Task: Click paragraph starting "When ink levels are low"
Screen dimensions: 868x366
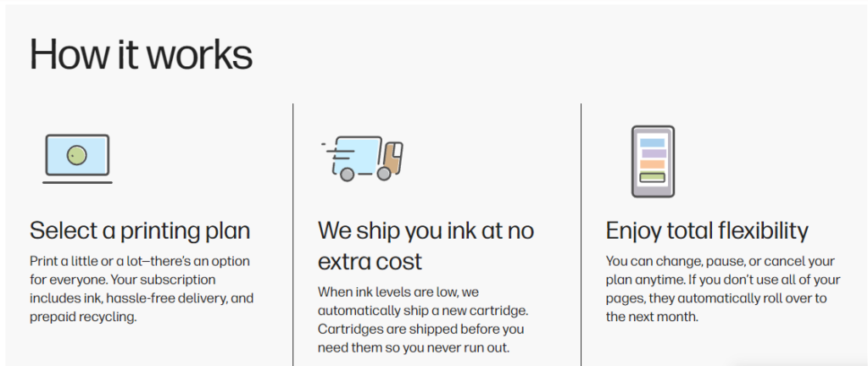Action: (423, 319)
